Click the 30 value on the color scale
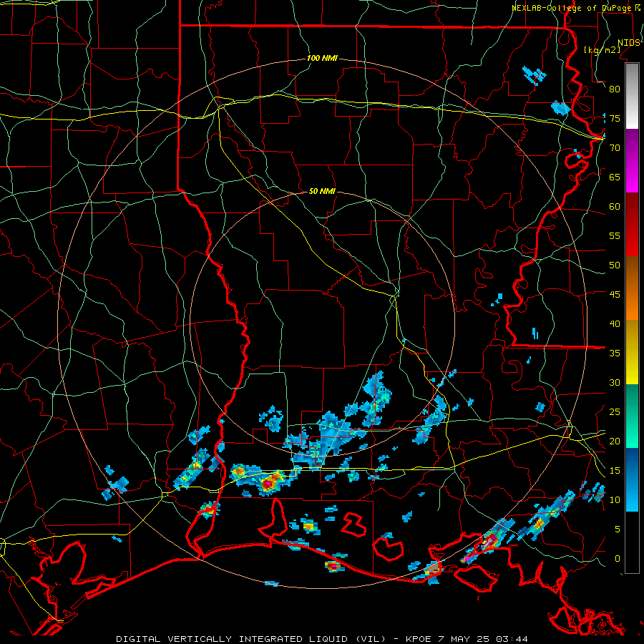 615,382
